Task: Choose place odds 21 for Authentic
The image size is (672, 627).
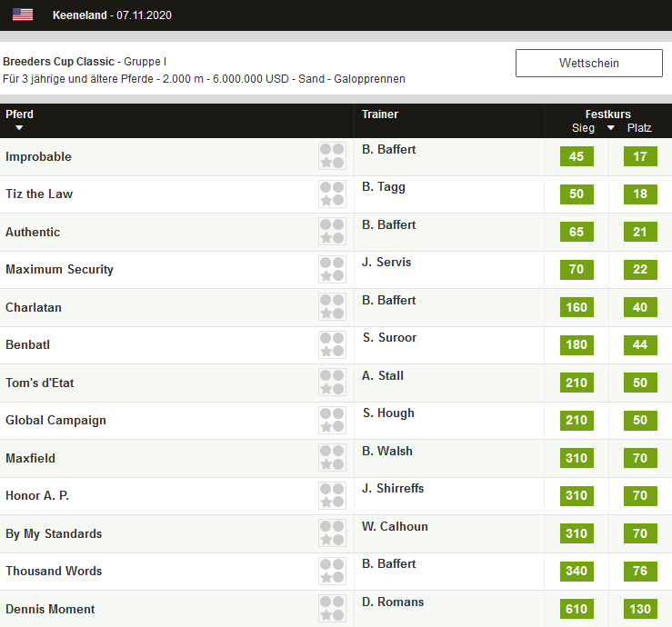Action: (640, 232)
